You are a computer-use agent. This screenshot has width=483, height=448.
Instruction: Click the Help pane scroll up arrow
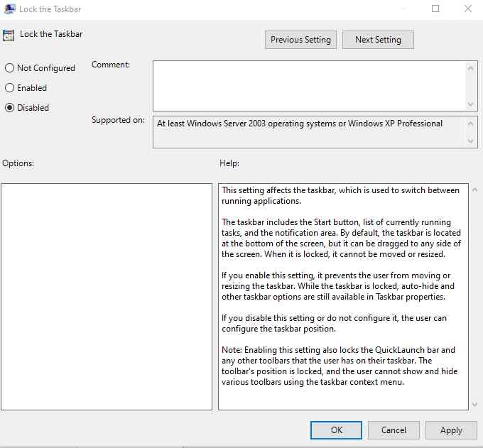(x=474, y=190)
